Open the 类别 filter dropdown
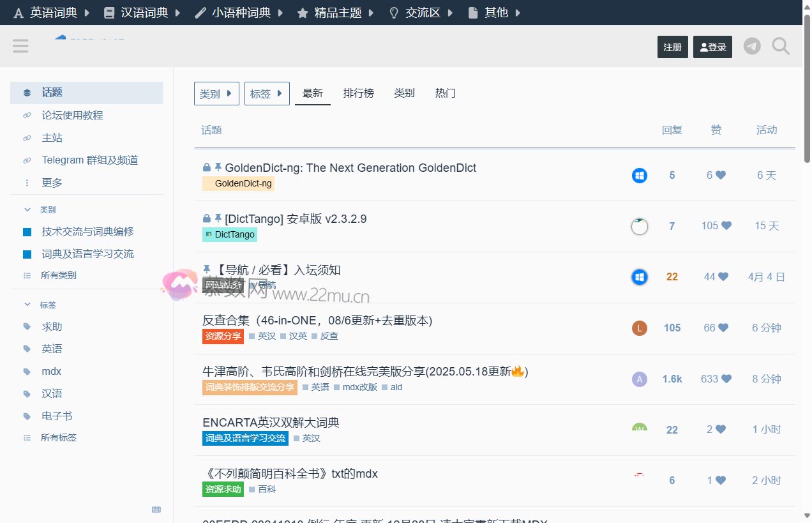The height and width of the screenshot is (523, 812). (216, 93)
